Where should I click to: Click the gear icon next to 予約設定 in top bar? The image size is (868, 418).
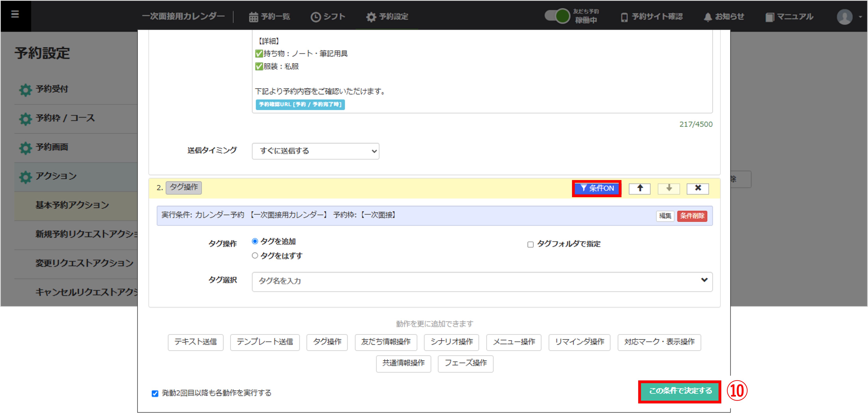[371, 17]
